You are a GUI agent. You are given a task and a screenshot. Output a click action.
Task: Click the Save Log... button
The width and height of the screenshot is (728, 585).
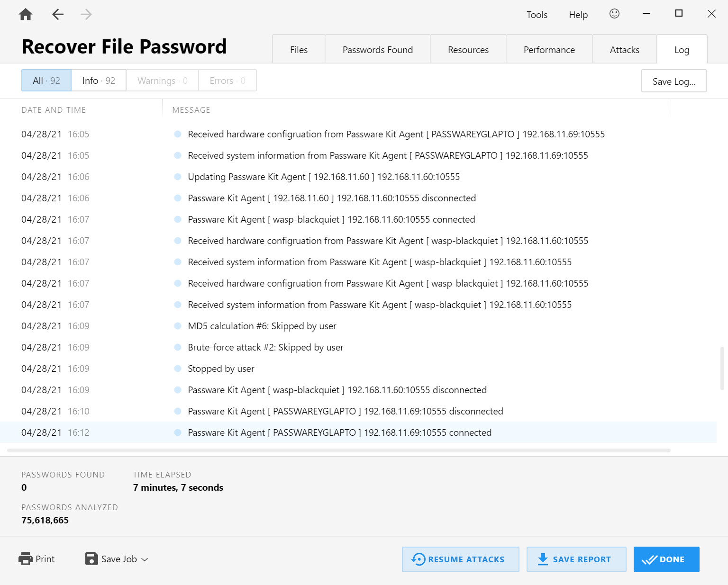point(674,81)
